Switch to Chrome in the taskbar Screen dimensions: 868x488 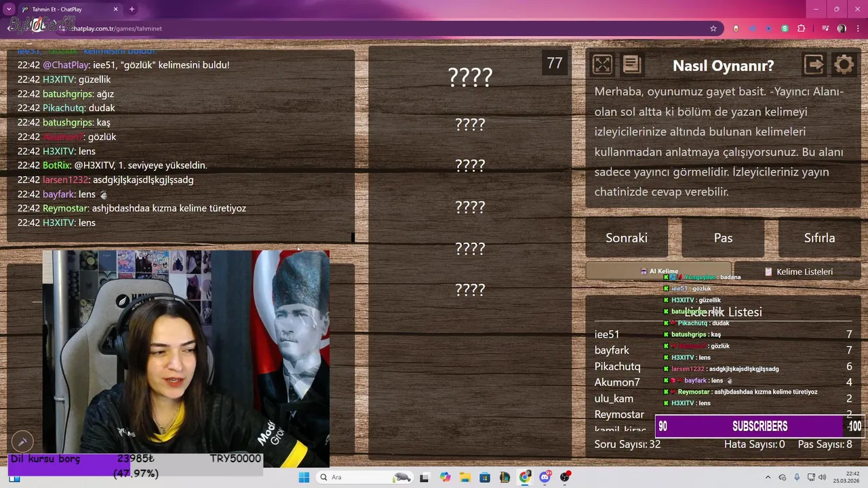click(x=526, y=477)
